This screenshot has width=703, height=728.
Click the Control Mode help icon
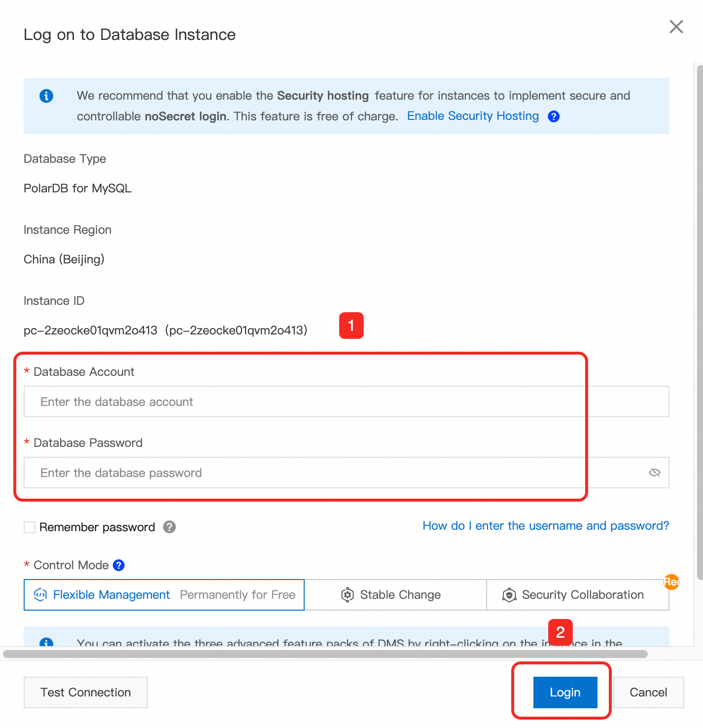tap(119, 565)
